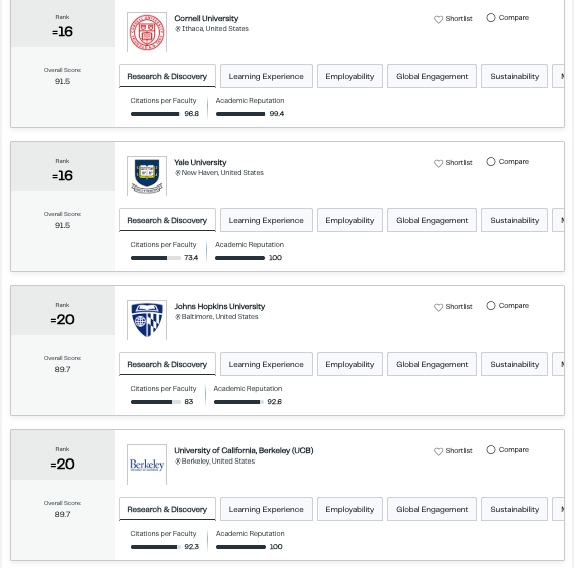
Task: Open Cornell's Learning Experience tab
Action: coord(266,76)
